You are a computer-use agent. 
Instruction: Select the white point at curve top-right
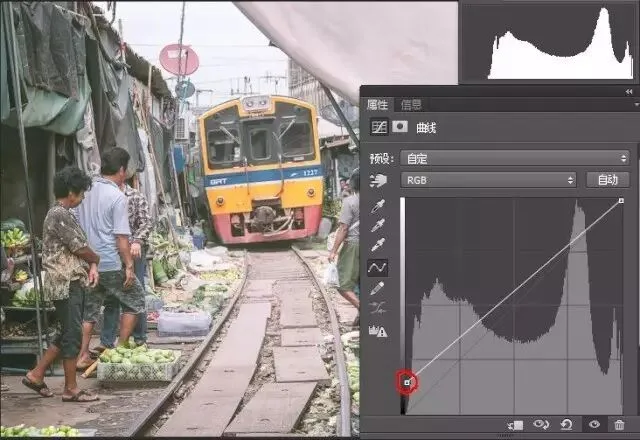[621, 200]
